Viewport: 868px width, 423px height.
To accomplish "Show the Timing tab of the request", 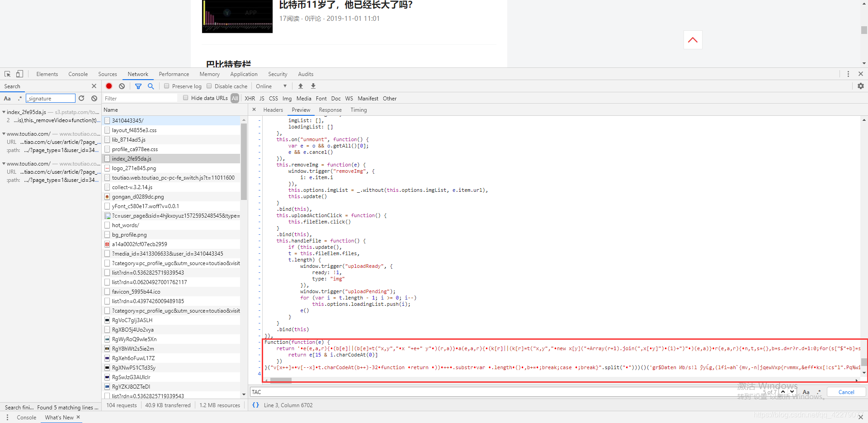I will (x=359, y=109).
